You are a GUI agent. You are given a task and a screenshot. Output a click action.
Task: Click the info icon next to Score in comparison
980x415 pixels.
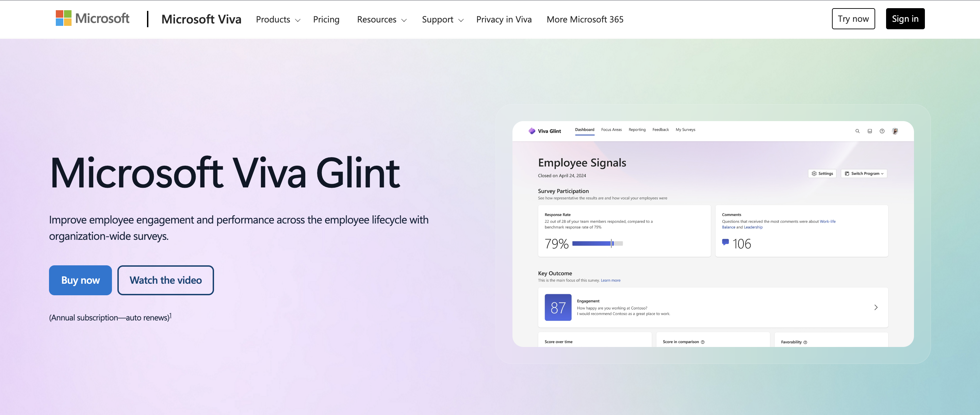[x=703, y=342]
